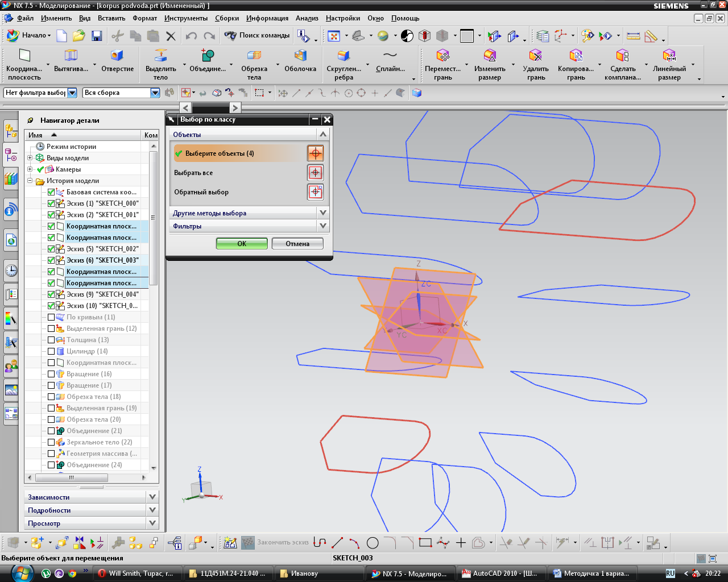Click the Delete X icon in the toolbar
Image resolution: width=728 pixels, height=582 pixels.
click(x=171, y=36)
